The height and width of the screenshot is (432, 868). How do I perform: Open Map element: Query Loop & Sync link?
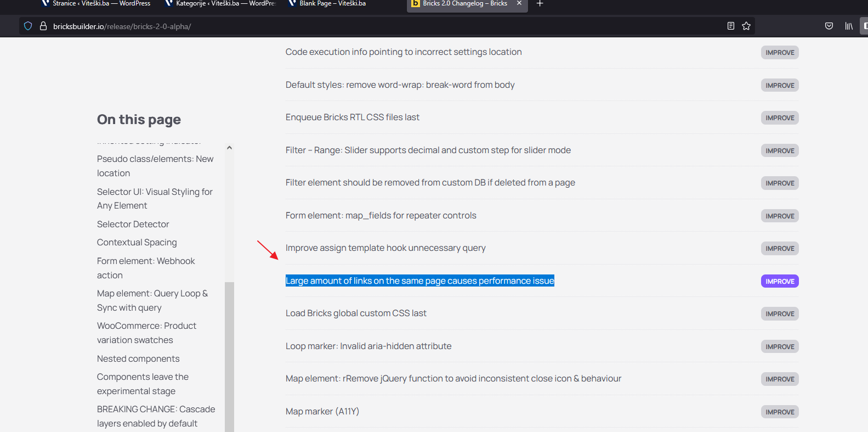click(x=152, y=300)
